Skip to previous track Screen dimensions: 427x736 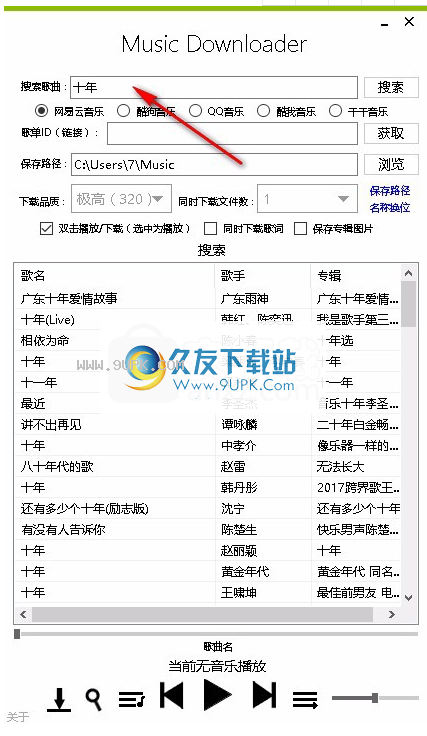tap(171, 695)
